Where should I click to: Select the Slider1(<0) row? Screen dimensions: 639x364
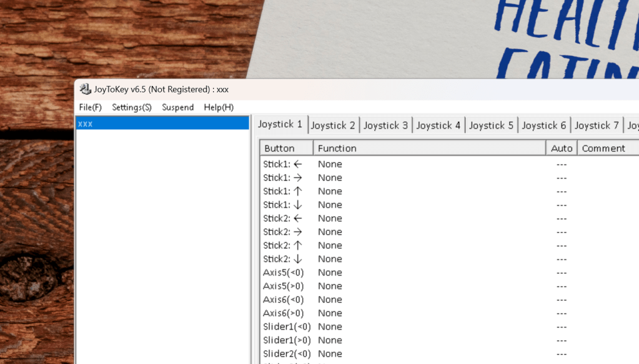450,327
